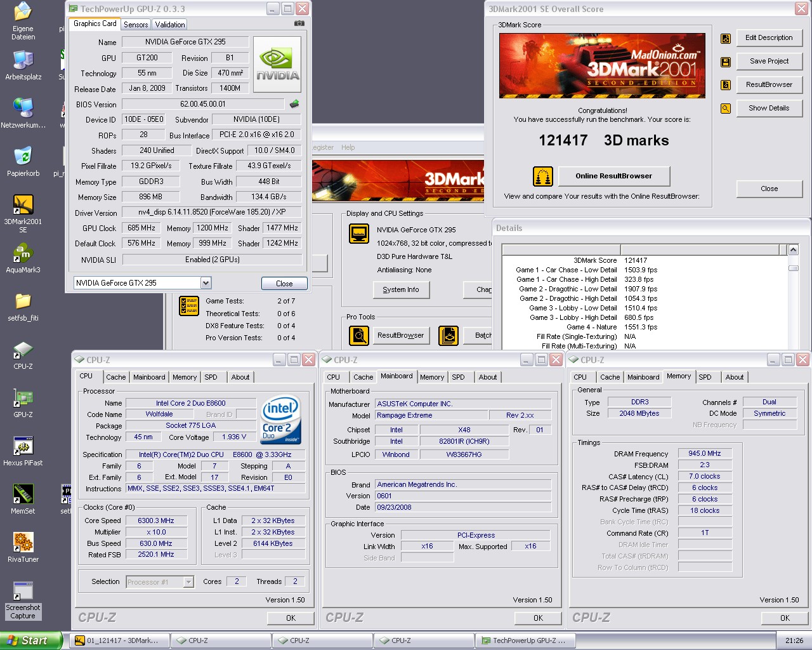Click the Core Speed value 6300.3 MHz
This screenshot has width=812, height=650.
tap(156, 521)
